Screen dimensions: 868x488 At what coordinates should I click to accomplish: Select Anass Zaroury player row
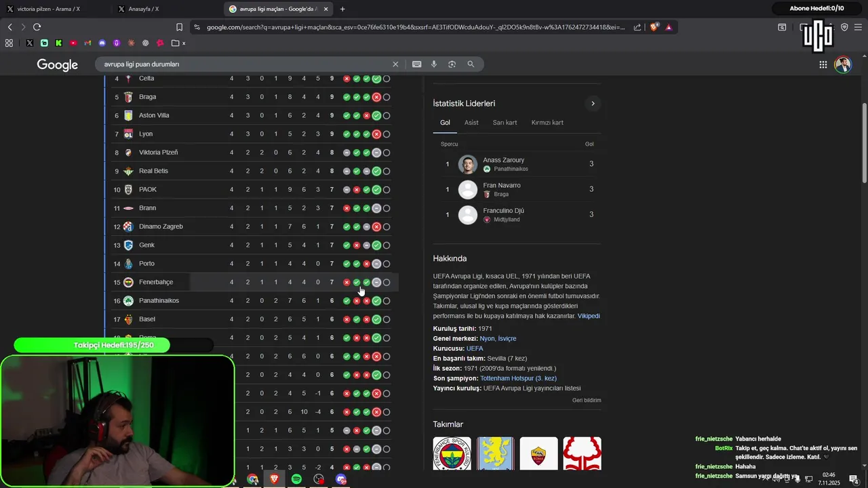pyautogui.click(x=517, y=164)
